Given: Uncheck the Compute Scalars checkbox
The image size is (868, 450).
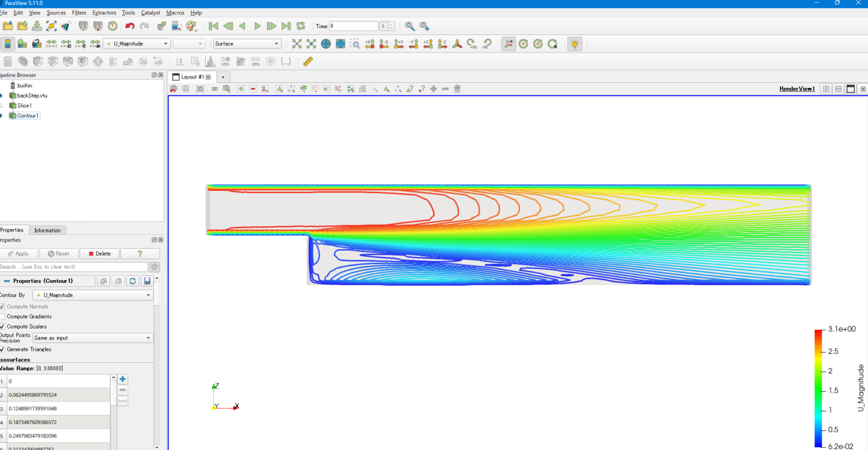Looking at the screenshot, I should 3,327.
